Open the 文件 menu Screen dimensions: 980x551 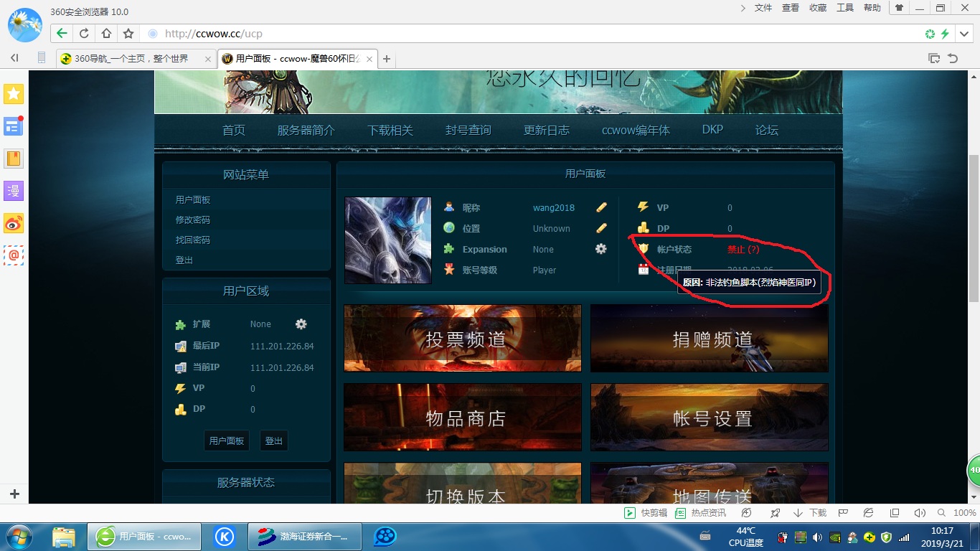[x=763, y=8]
